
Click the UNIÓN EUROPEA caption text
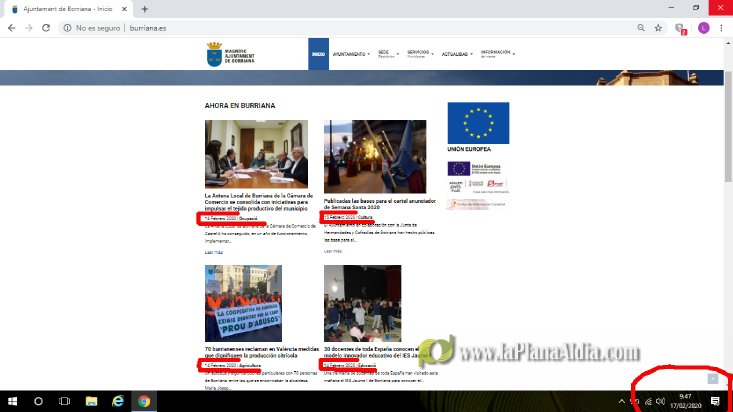pyautogui.click(x=469, y=149)
